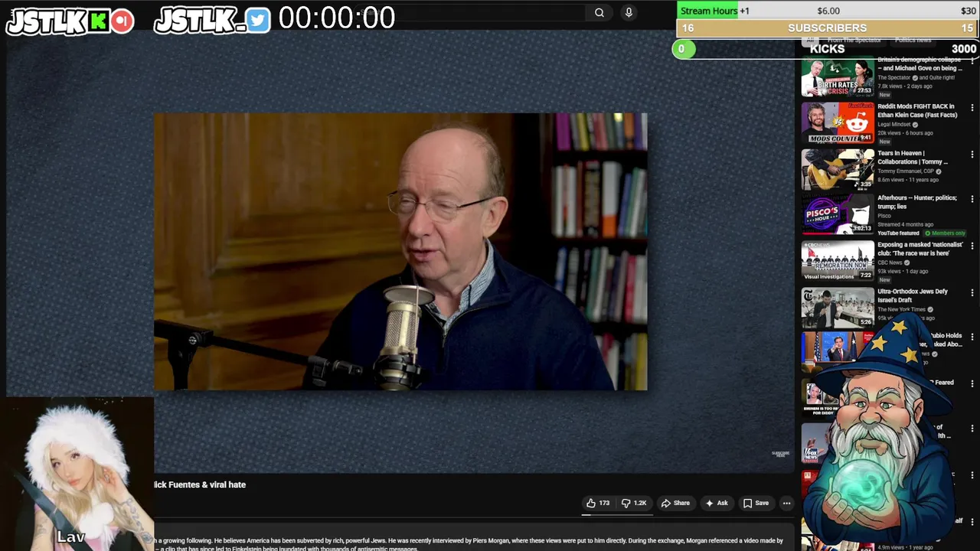The height and width of the screenshot is (551, 980).
Task: Open 'Exposing a masked nationalist club' title
Action: coord(920,249)
